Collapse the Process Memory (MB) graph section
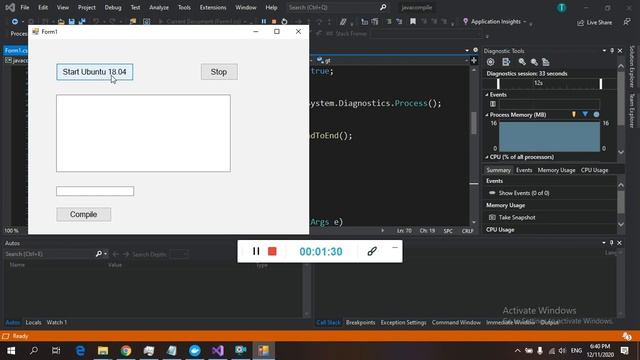The width and height of the screenshot is (640, 360). pyautogui.click(x=487, y=115)
